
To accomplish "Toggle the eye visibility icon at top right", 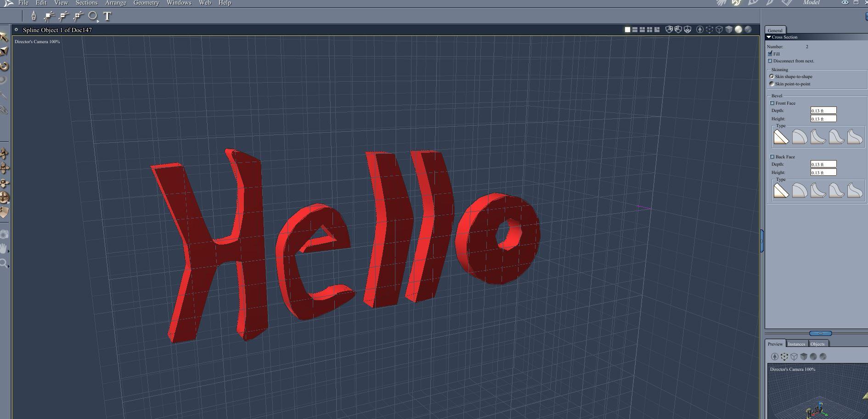I will 845,3.
